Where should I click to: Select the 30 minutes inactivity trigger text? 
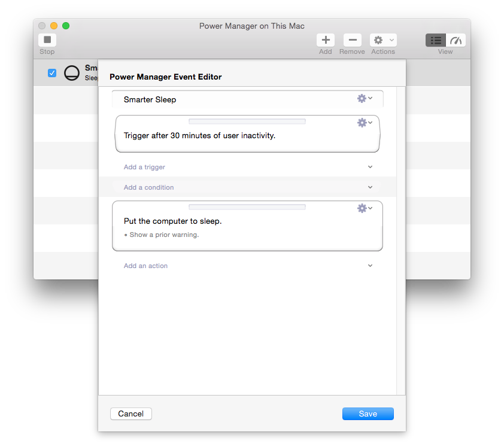[x=199, y=136]
